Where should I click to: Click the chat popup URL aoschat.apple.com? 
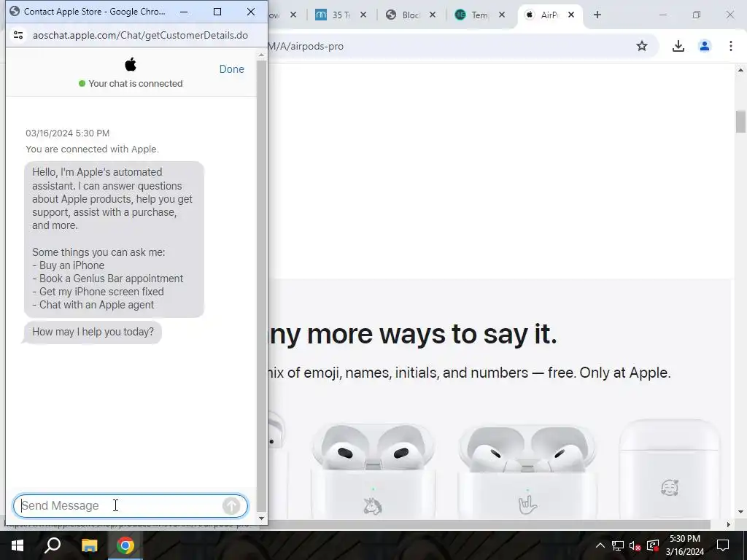click(140, 35)
